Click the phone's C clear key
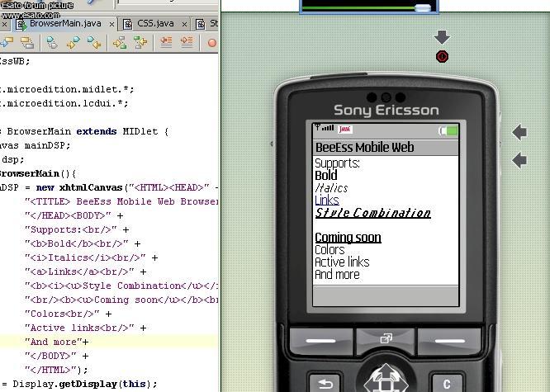550x392 pixels. point(448,383)
